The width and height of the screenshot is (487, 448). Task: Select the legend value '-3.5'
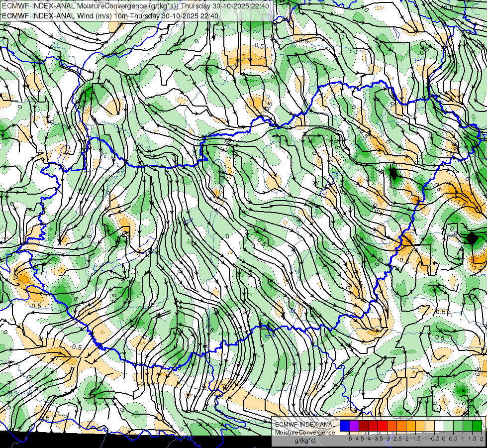coord(378,439)
